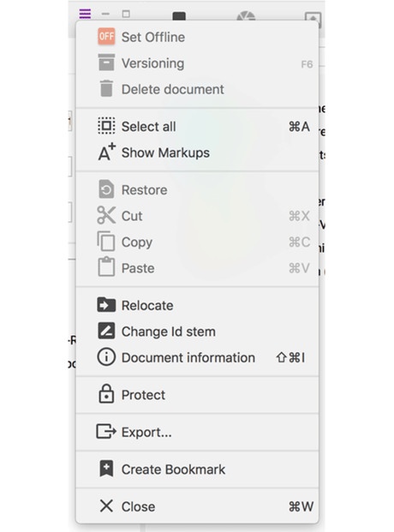
Task: Select Create Bookmark menu entry
Action: (197, 469)
